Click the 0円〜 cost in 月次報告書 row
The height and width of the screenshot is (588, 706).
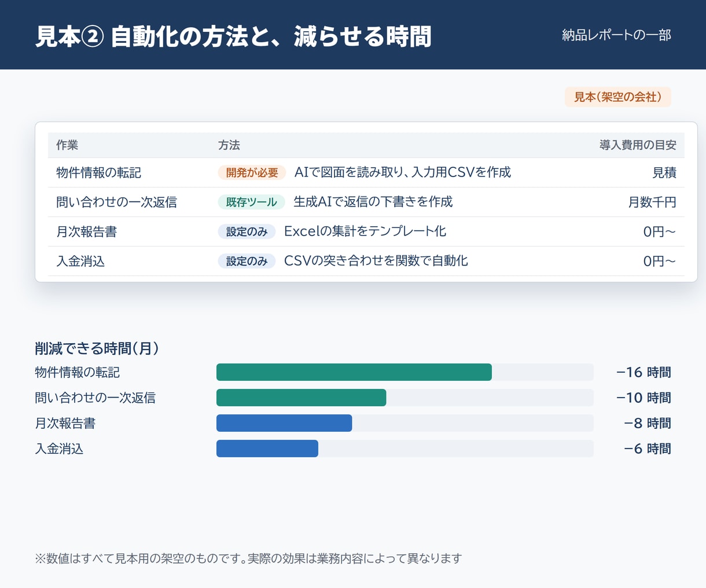click(x=660, y=231)
